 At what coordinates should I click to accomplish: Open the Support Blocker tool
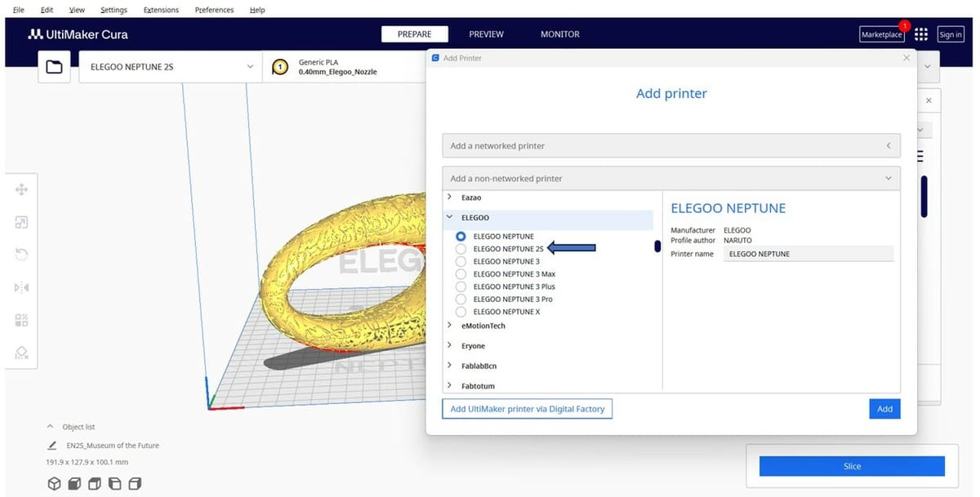point(22,353)
